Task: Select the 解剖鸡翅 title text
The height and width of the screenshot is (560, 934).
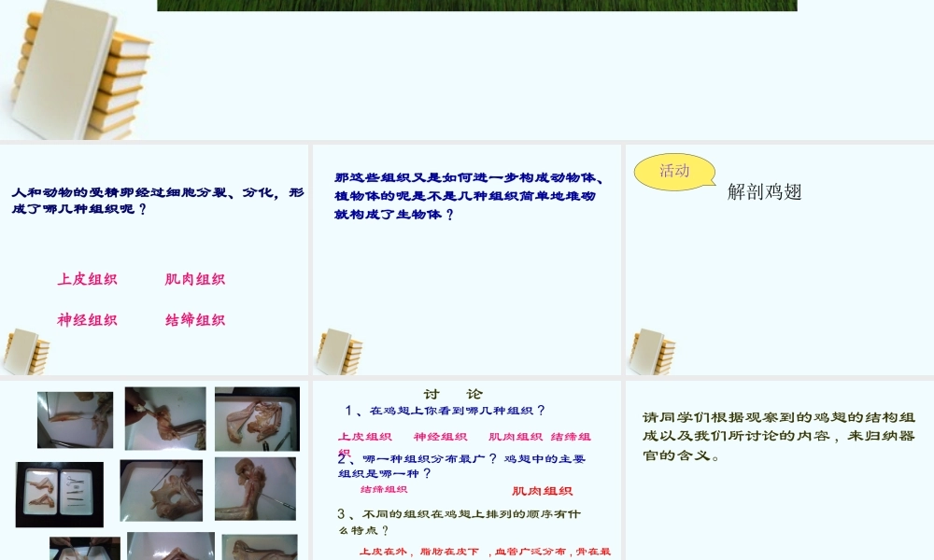Action: [x=764, y=191]
